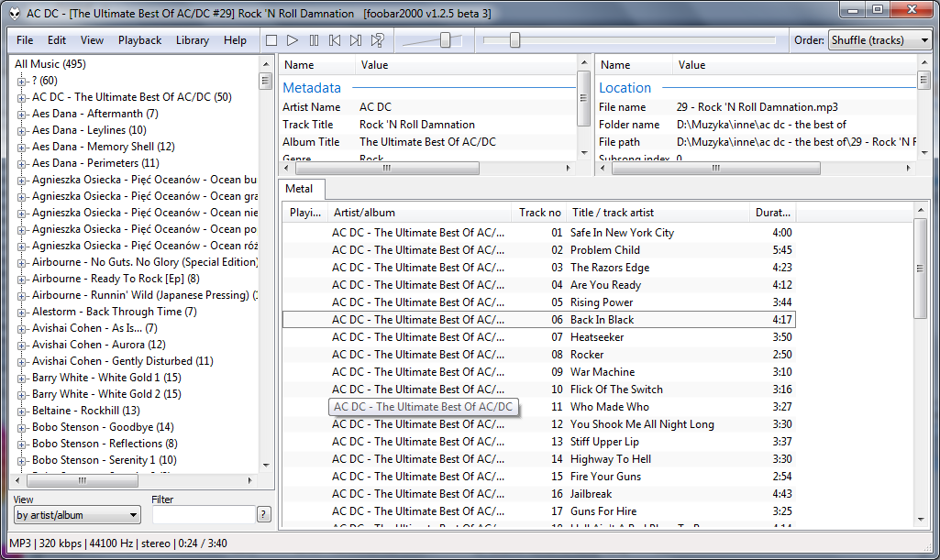Expand Avishai Cohen - Aurora node
The height and width of the screenshot is (560, 940).
point(22,345)
